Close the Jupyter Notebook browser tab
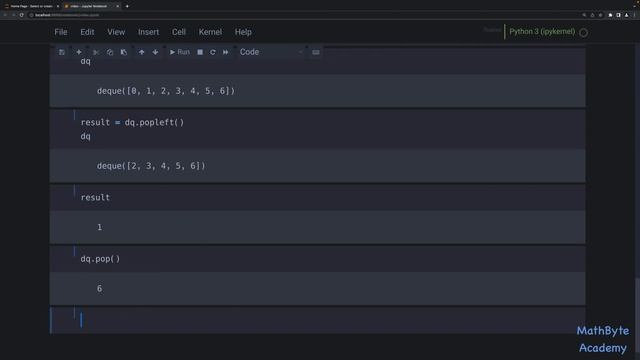The image size is (640, 360). (x=118, y=6)
